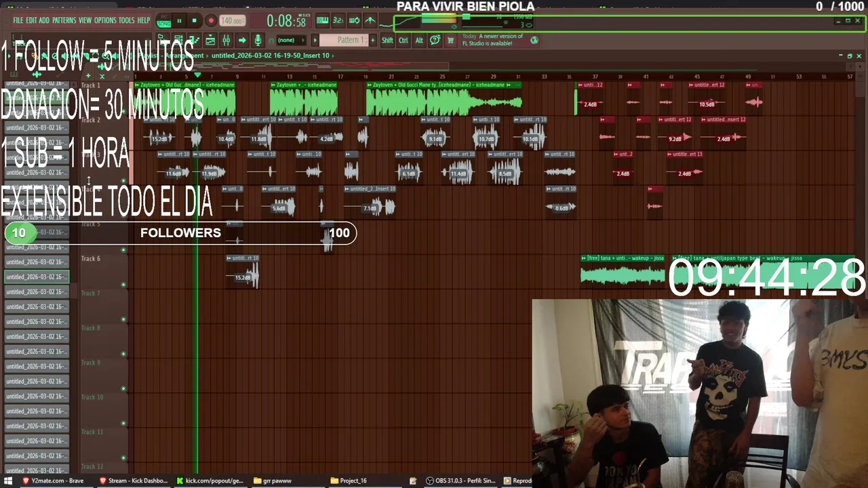Stop playback with the stop button
868x488 pixels.
(195, 21)
